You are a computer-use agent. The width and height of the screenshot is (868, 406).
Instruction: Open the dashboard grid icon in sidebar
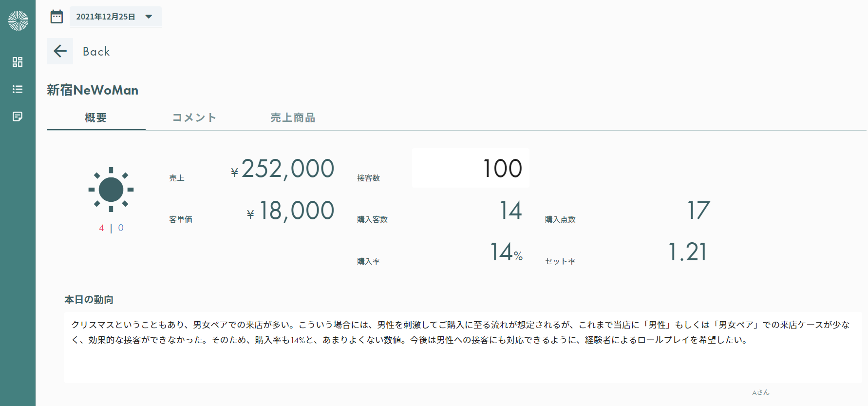[18, 62]
